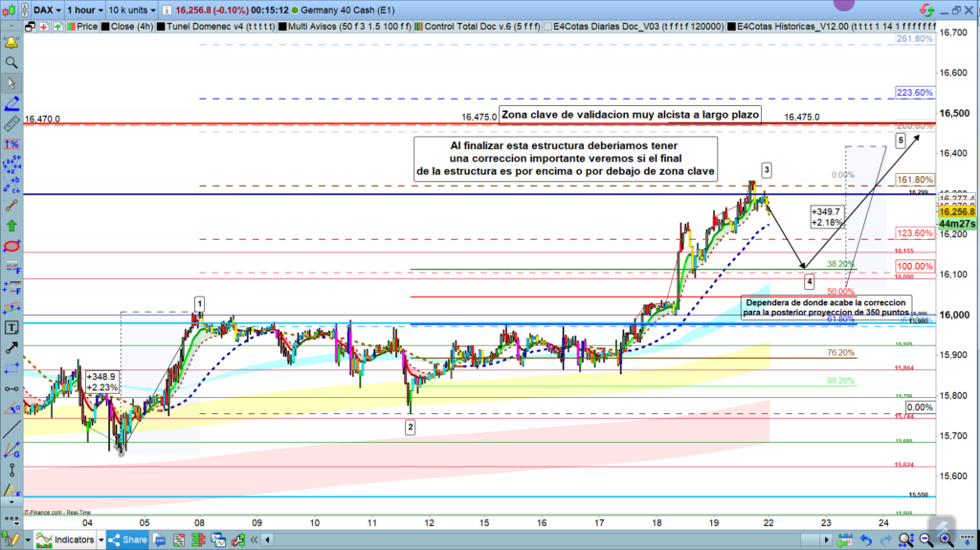This screenshot has height=550, width=980.
Task: Choose the green up arrow tool
Action: click(x=11, y=226)
